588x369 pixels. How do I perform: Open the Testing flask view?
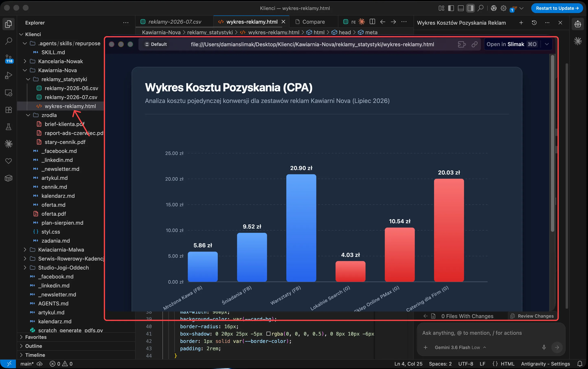point(9,127)
